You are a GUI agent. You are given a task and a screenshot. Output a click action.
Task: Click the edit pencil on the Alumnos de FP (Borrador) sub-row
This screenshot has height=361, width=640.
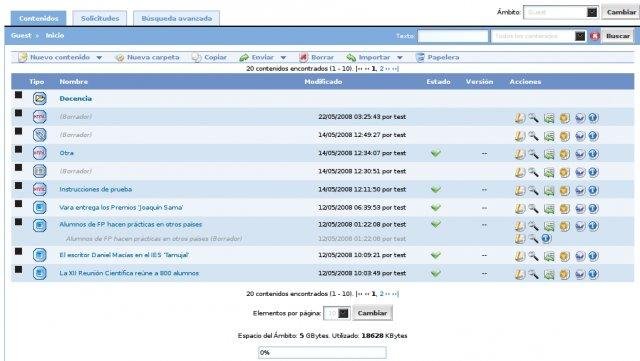coord(519,238)
